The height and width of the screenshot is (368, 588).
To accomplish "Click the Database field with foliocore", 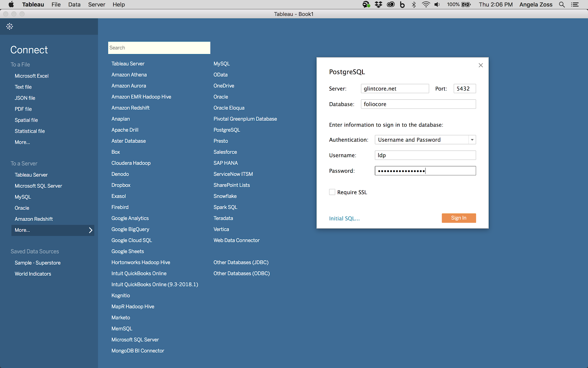I will pyautogui.click(x=418, y=104).
